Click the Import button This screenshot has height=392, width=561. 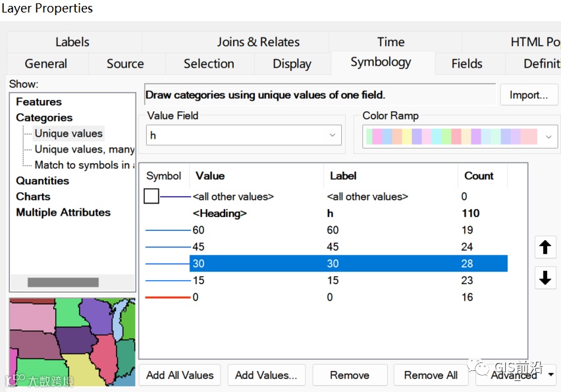[528, 95]
